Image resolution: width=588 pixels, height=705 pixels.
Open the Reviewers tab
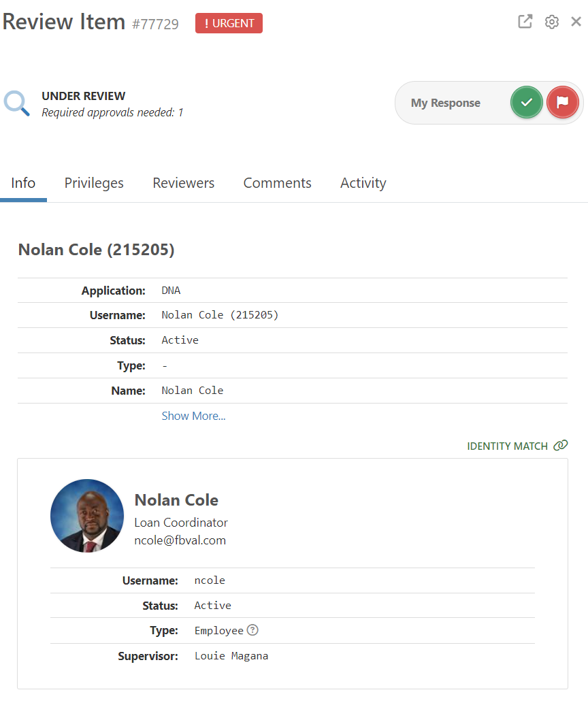pos(183,183)
